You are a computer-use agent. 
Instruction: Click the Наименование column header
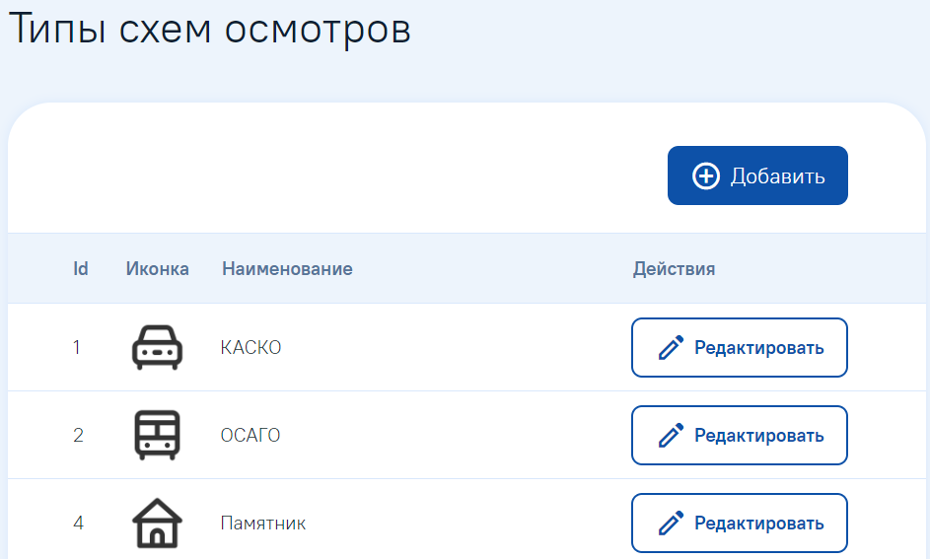tap(287, 269)
